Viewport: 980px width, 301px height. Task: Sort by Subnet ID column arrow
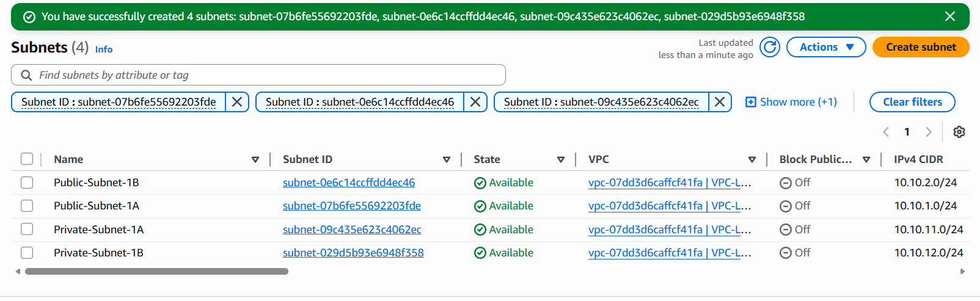point(447,160)
